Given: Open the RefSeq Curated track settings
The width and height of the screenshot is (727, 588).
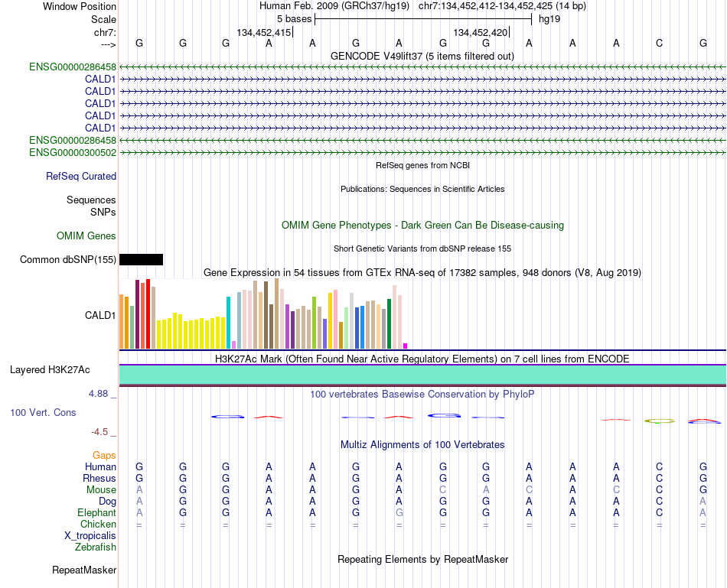Looking at the screenshot, I should tap(80, 176).
